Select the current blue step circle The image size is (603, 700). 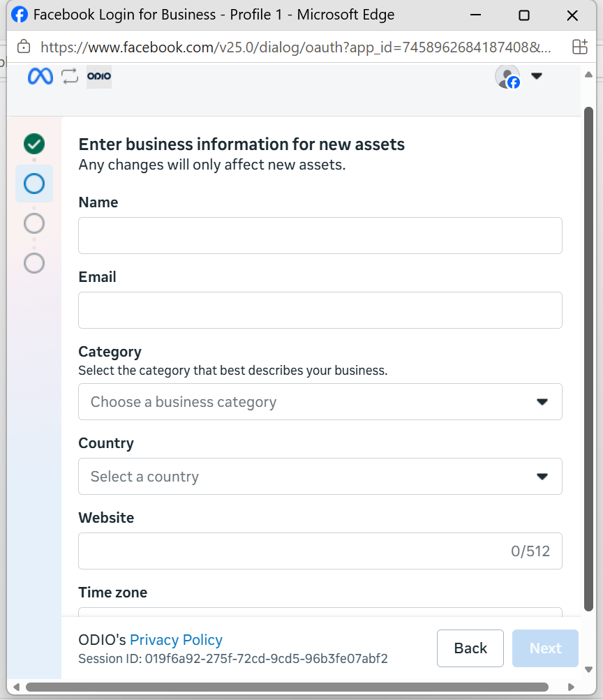tap(34, 184)
